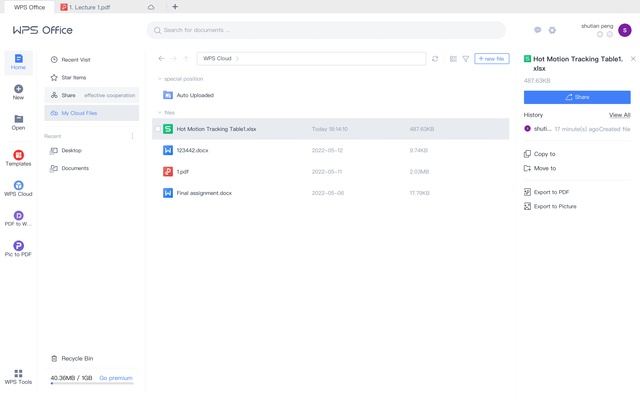Go back with the left arrow
This screenshot has width=640, height=400.
pyautogui.click(x=161, y=59)
